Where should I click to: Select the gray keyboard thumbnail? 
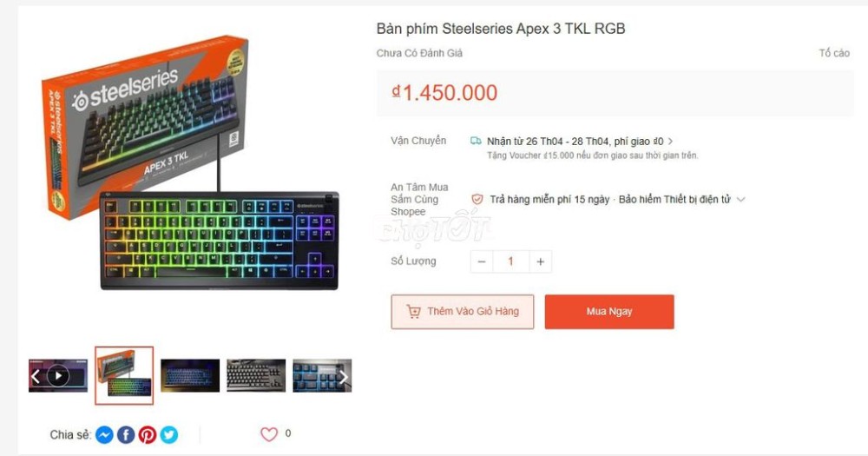click(256, 376)
